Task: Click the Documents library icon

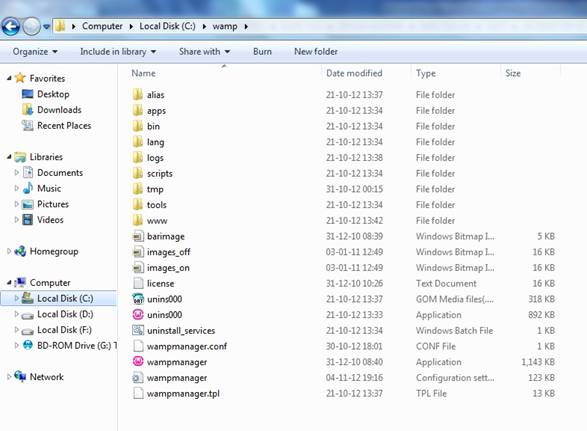Action: click(28, 172)
